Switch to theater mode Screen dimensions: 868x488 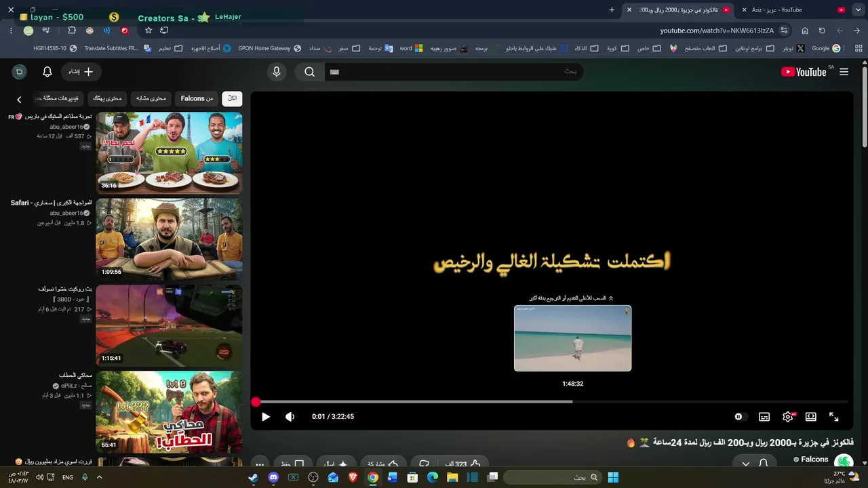pyautogui.click(x=810, y=417)
